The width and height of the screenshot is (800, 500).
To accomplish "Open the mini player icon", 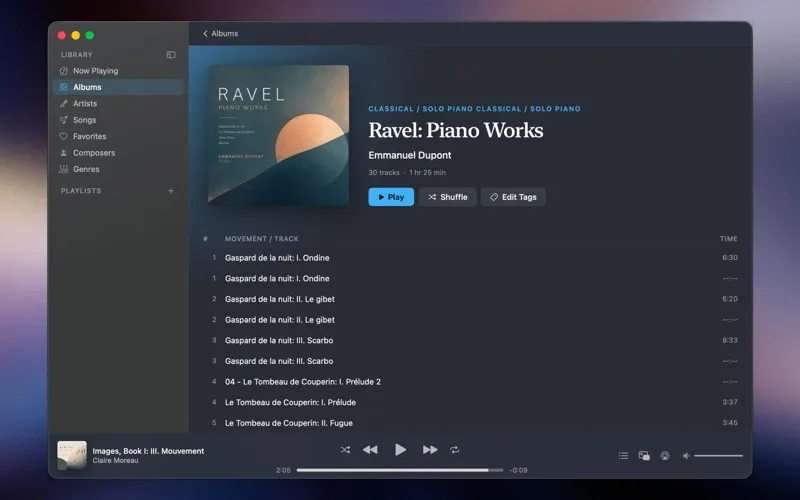I will 644,456.
